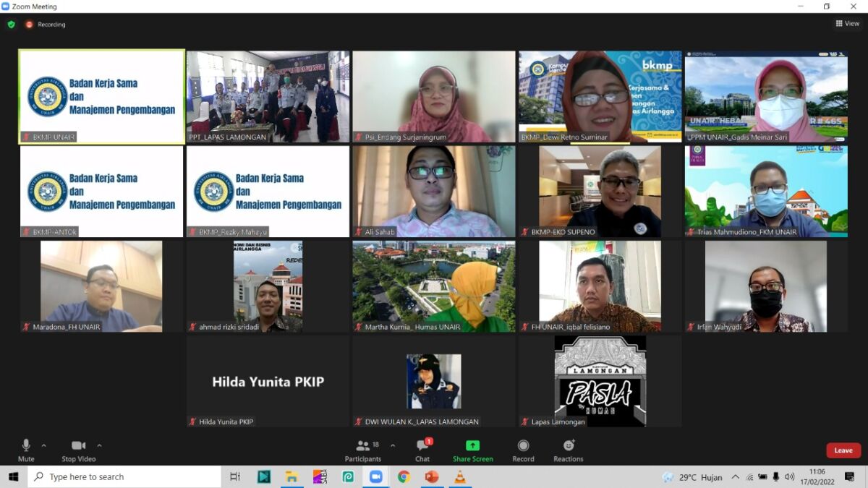Click the Windows search box

pos(124,476)
